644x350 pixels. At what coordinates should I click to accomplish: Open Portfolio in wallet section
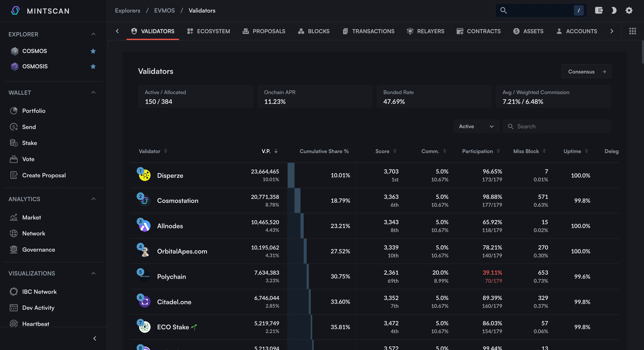[34, 111]
